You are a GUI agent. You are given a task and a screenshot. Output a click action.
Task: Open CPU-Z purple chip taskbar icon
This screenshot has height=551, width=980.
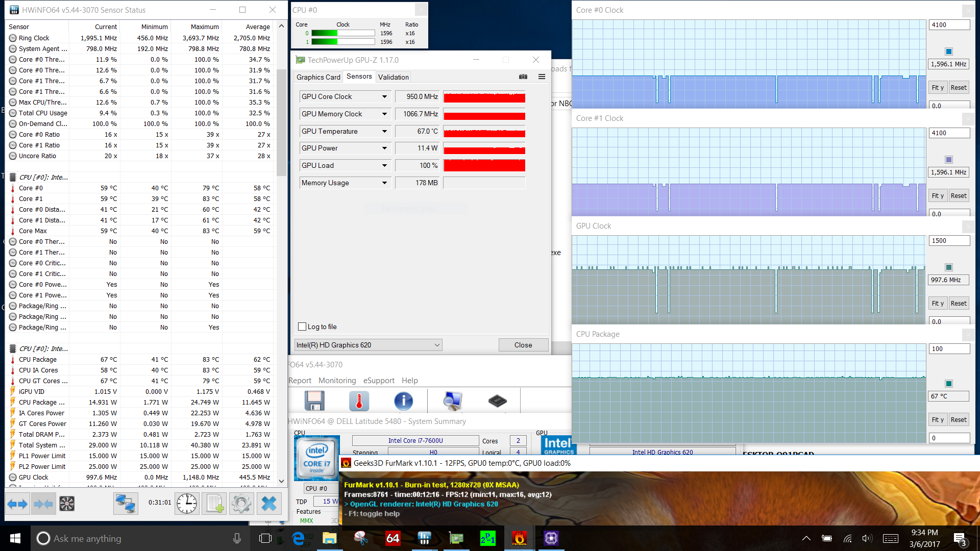pyautogui.click(x=551, y=538)
